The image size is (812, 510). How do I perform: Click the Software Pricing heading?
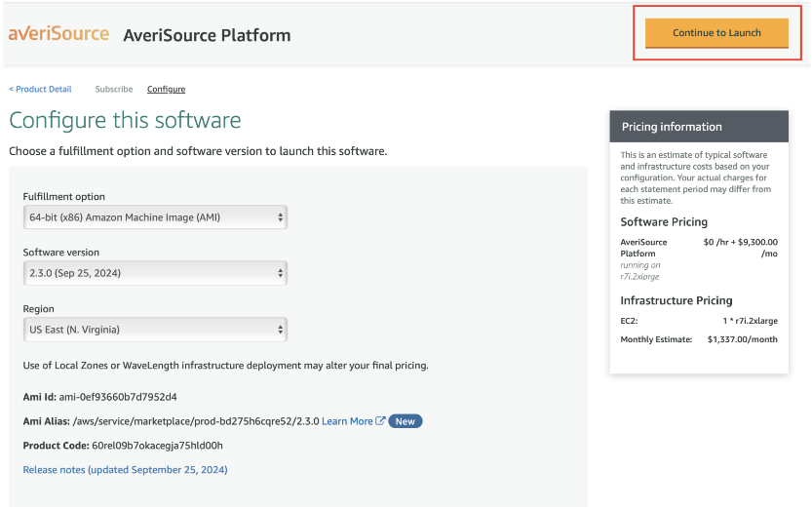tap(664, 221)
